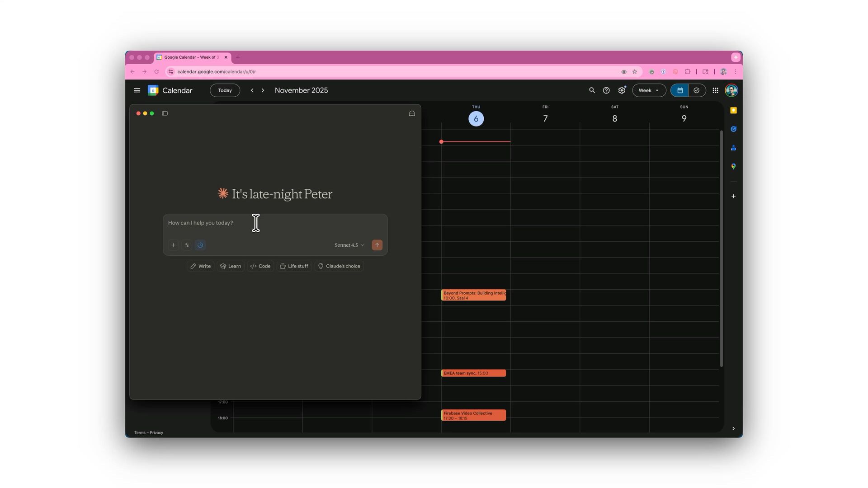Open Google Keep side panel icon
The image size is (868, 488).
pyautogui.click(x=733, y=111)
